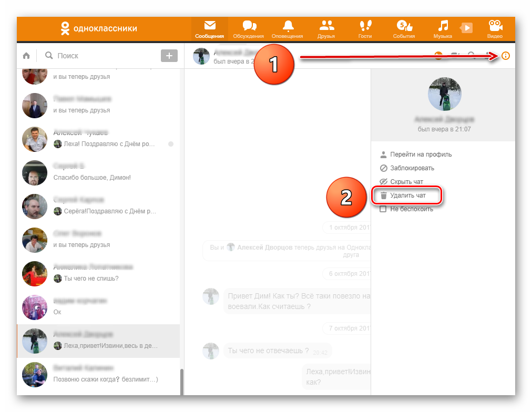Open the chat info icon
This screenshot has height=412, width=532.
pos(506,56)
